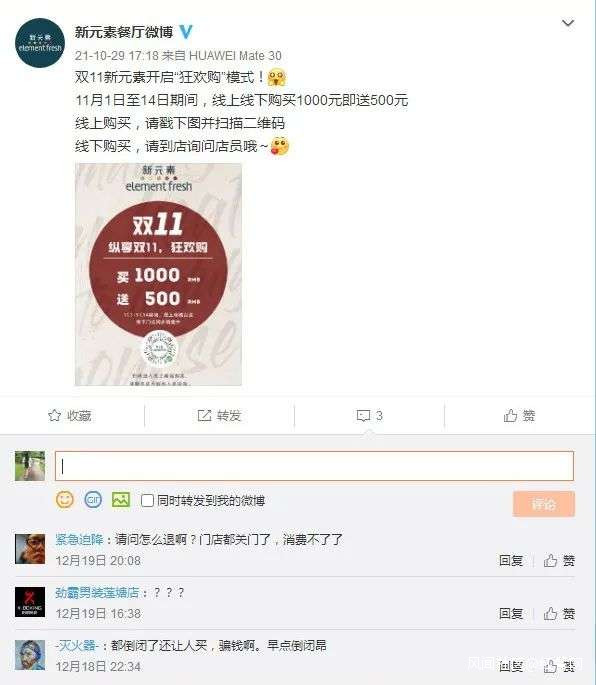Click the blue verified V badge
The width and height of the screenshot is (596, 685).
[x=186, y=32]
